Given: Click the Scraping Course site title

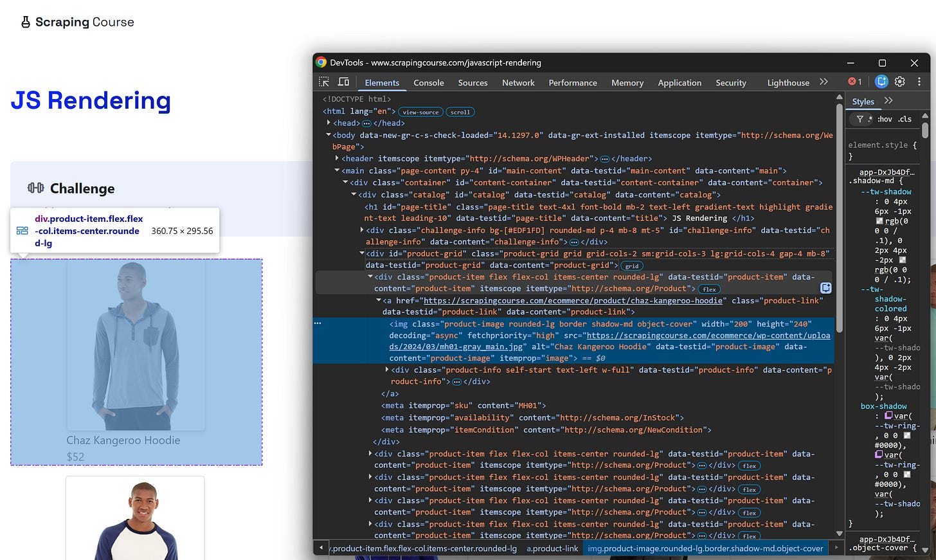Looking at the screenshot, I should pos(84,22).
